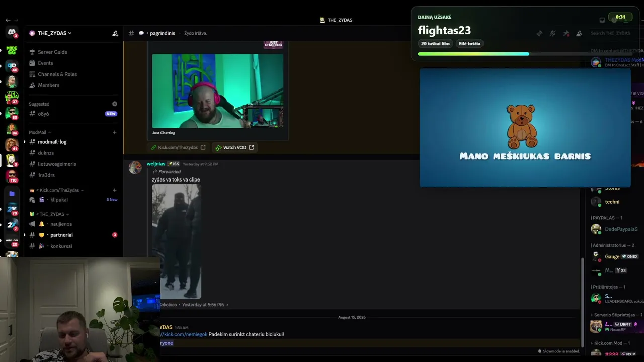The width and height of the screenshot is (644, 362).
Task: Click the ONEX server tag badge
Action: (630, 256)
